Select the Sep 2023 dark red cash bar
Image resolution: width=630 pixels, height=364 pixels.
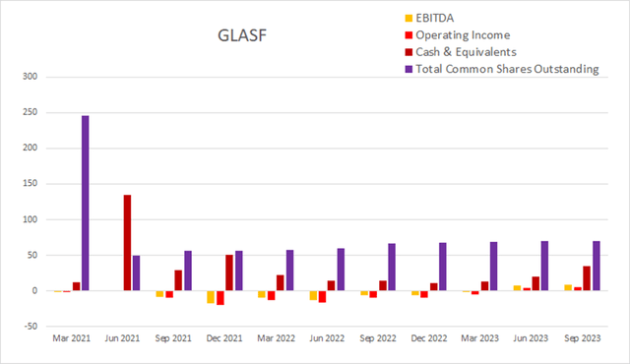pos(587,278)
